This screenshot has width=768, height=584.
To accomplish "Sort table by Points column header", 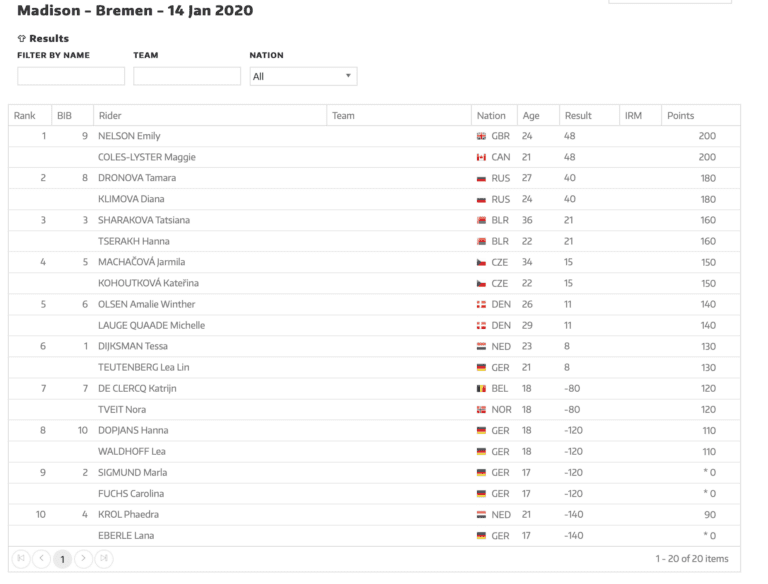I will [x=680, y=116].
